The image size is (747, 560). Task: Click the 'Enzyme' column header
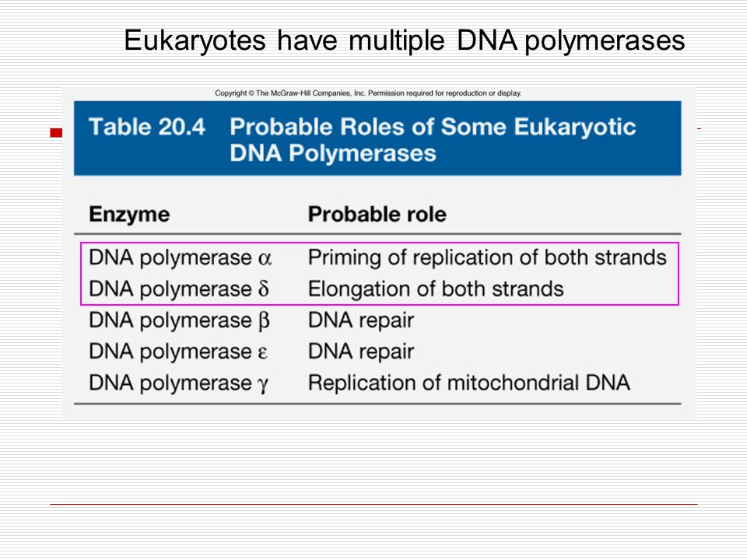coord(129,215)
